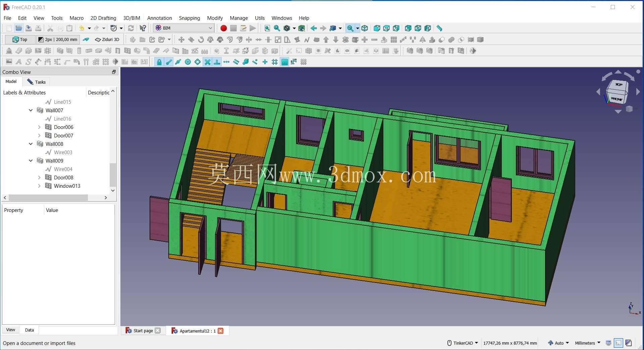The width and height of the screenshot is (644, 350).
Task: Select the Window tool icon
Action: click(127, 51)
